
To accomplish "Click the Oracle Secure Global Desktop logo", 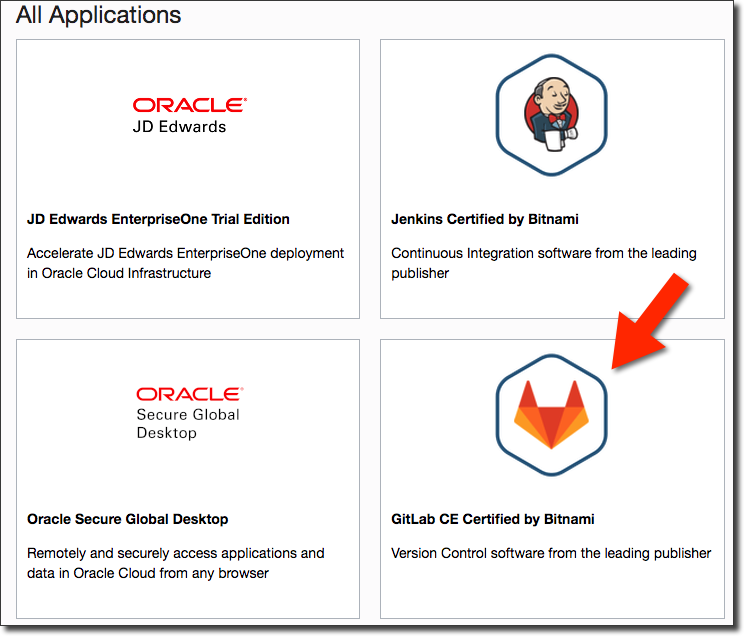I will (x=189, y=413).
